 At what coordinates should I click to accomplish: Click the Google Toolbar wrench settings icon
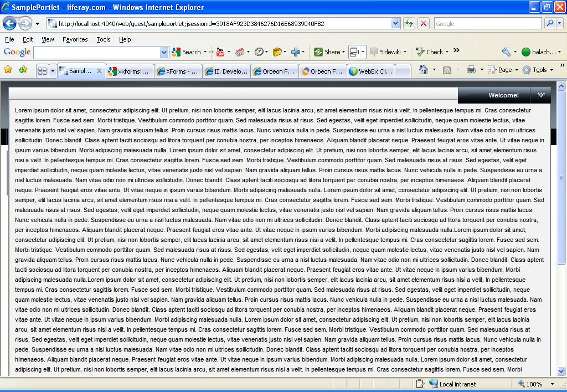(x=506, y=52)
